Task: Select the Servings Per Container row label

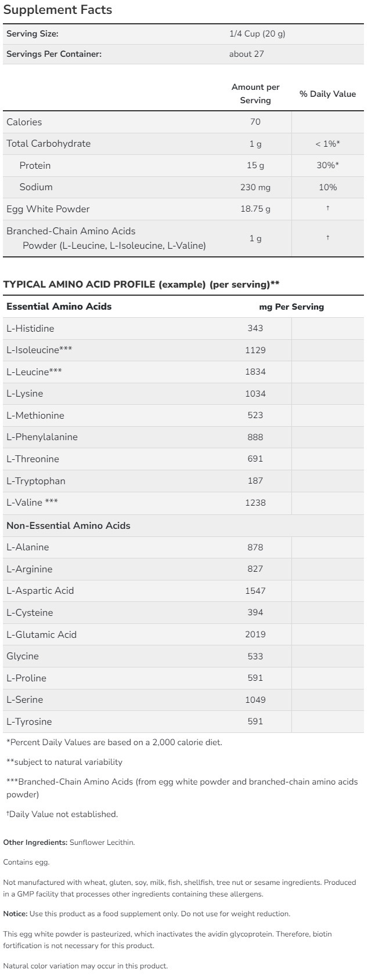Action: 54,54
